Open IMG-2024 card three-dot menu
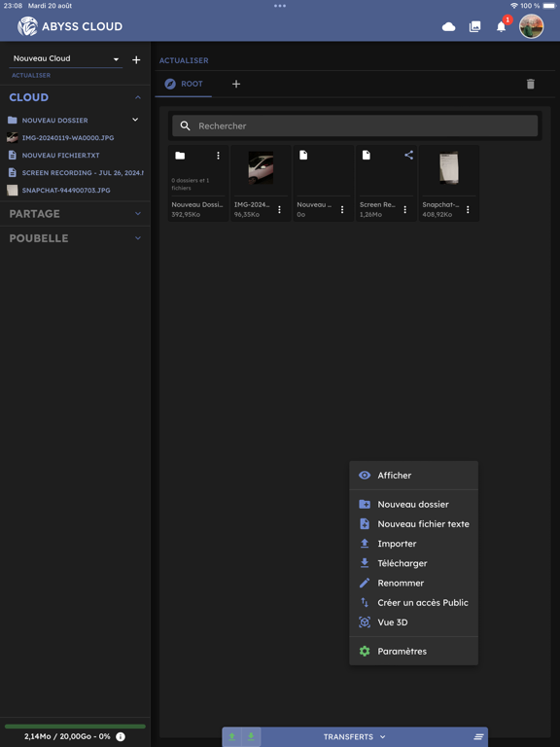 click(280, 210)
